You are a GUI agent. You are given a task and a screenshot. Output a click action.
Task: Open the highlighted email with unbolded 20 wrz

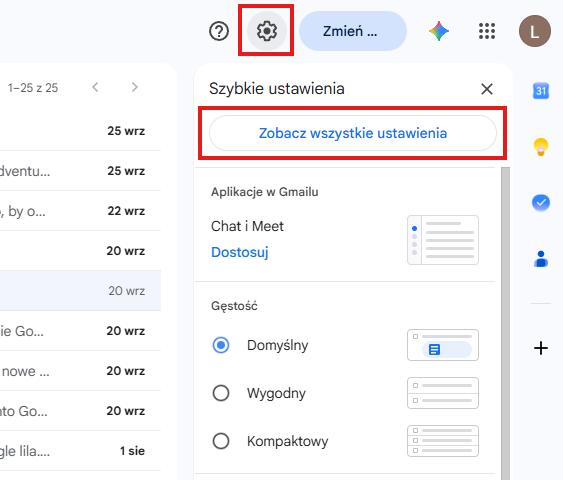(x=80, y=290)
